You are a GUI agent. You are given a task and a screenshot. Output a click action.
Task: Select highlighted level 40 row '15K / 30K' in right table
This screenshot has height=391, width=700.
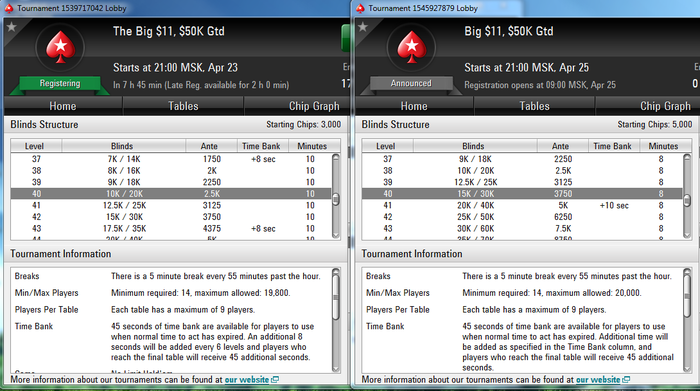click(x=523, y=194)
